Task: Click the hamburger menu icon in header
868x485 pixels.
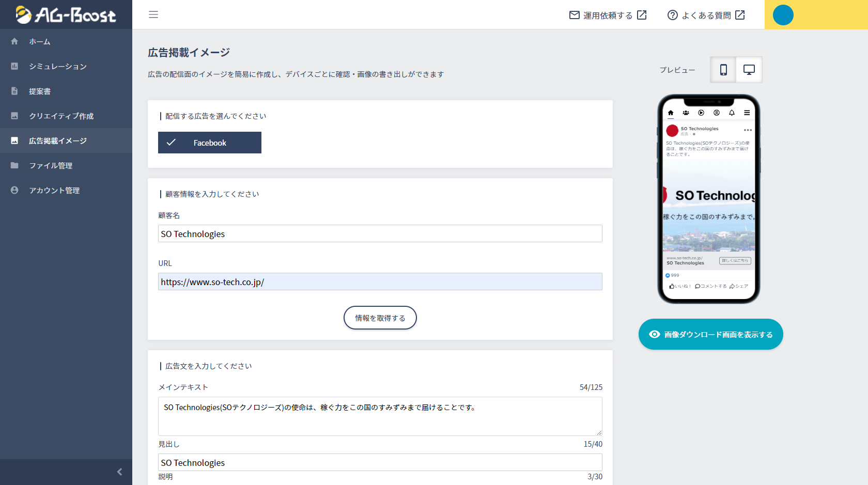Action: [x=153, y=14]
